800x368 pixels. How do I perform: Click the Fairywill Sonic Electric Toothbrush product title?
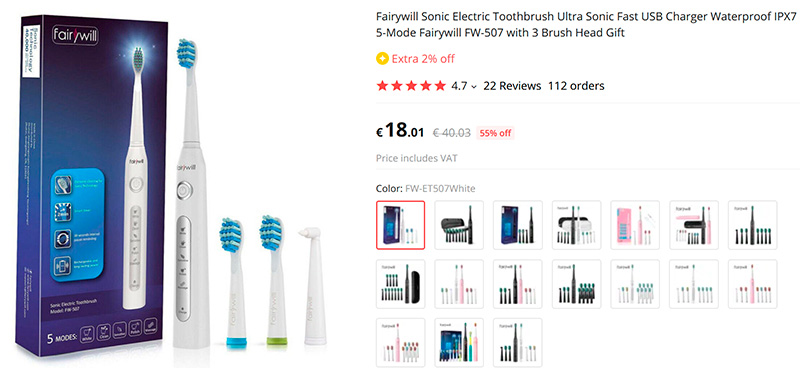point(586,25)
